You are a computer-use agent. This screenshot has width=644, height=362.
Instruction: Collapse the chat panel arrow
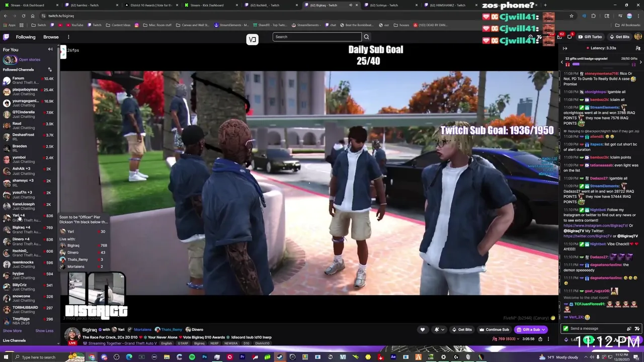pyautogui.click(x=565, y=48)
